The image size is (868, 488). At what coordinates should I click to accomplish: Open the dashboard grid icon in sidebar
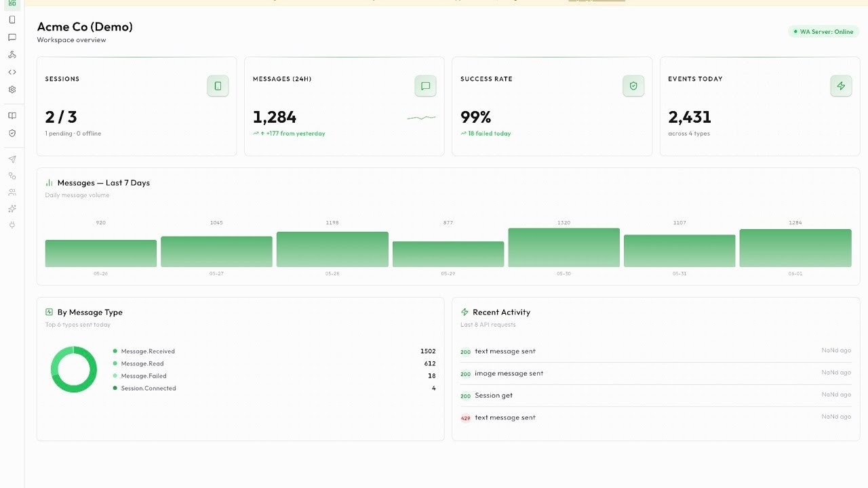tap(12, 3)
